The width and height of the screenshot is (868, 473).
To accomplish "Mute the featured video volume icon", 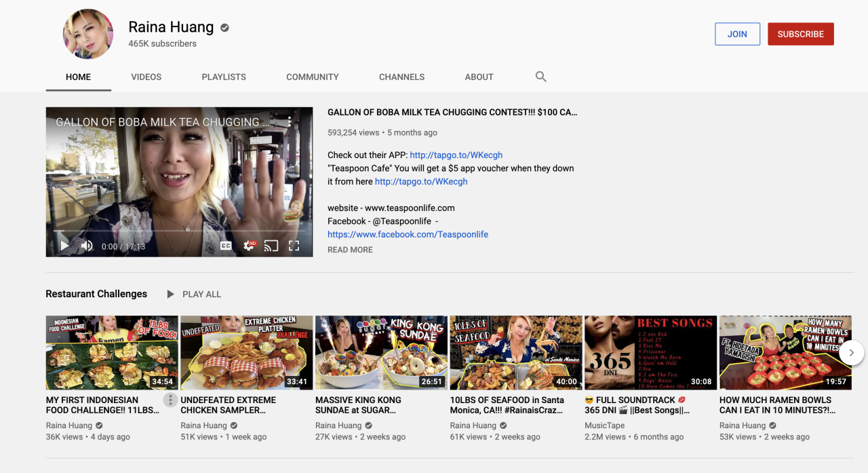I will click(x=87, y=246).
